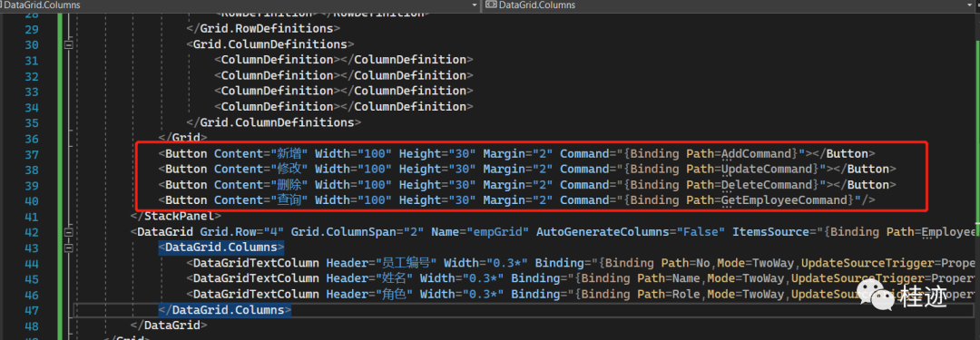
Task: Click the XAML element icon beside right DataGrid.Columns
Action: pyautogui.click(x=491, y=5)
